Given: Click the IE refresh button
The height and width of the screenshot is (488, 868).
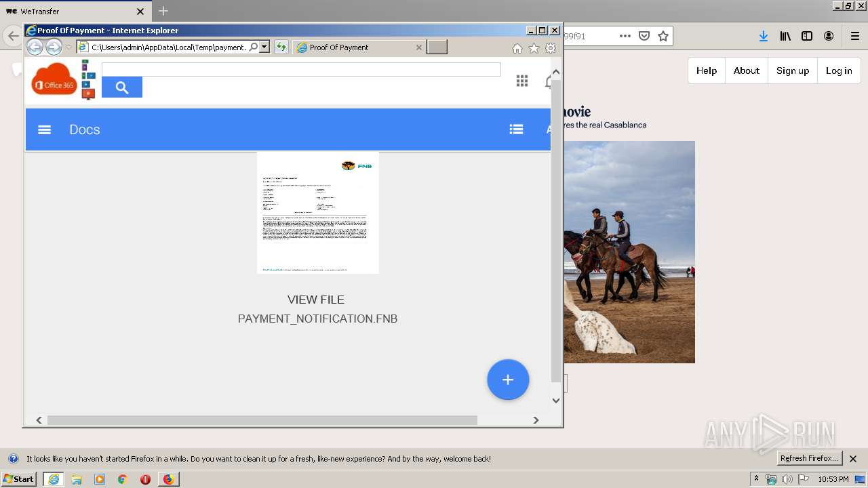Looking at the screenshot, I should 281,47.
